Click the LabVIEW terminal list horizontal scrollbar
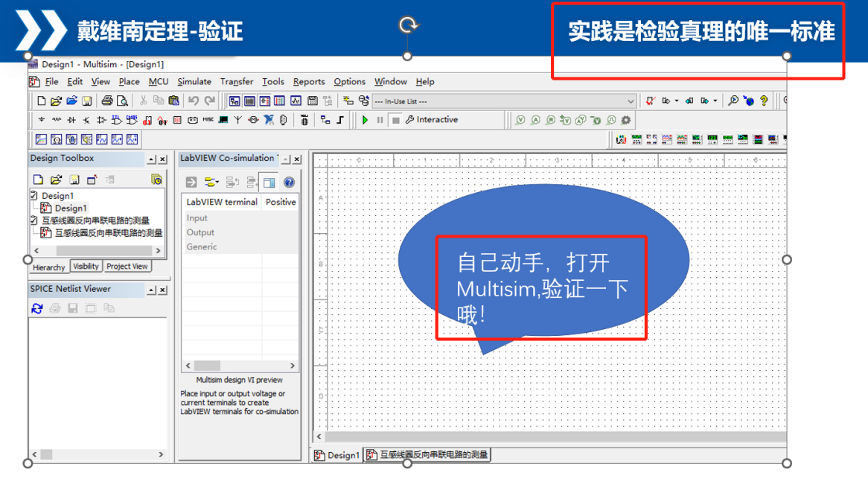The image size is (868, 490). pos(240,366)
